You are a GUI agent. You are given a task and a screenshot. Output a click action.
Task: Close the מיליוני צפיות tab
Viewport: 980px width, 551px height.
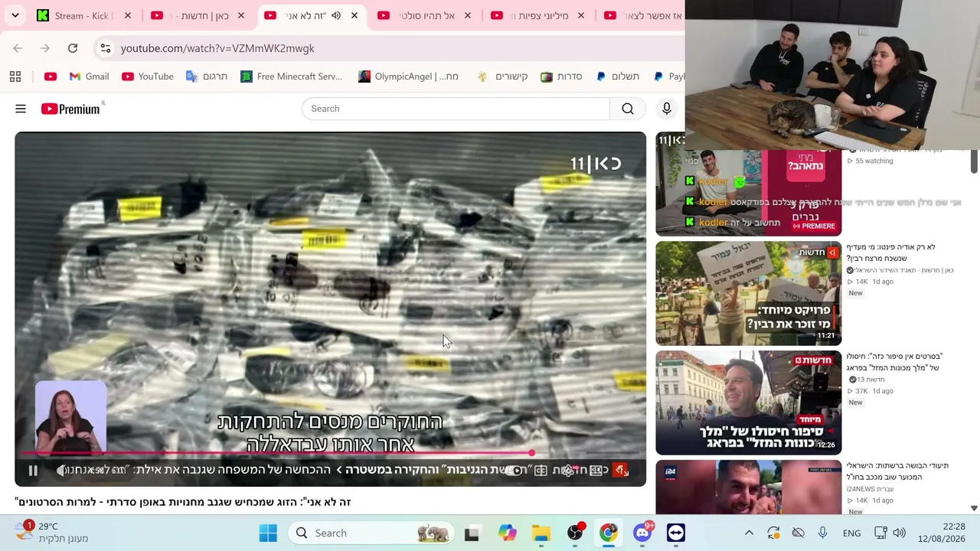click(581, 15)
